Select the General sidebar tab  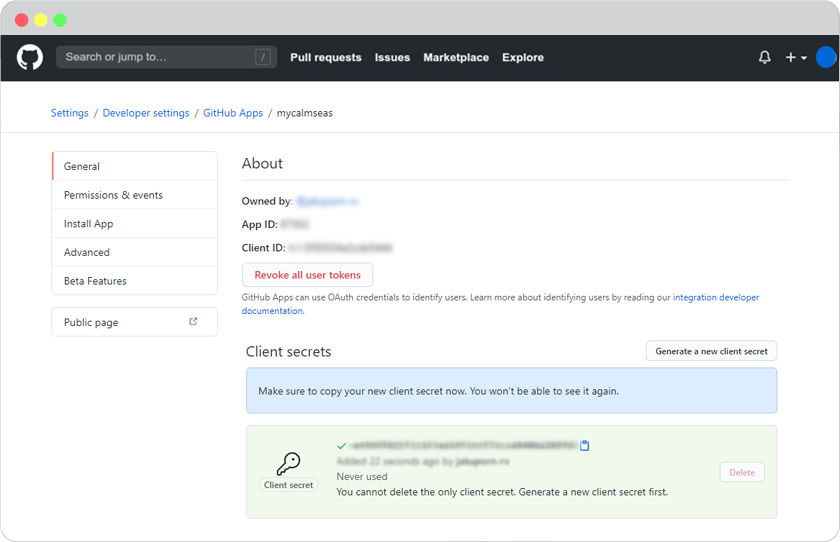click(x=134, y=166)
